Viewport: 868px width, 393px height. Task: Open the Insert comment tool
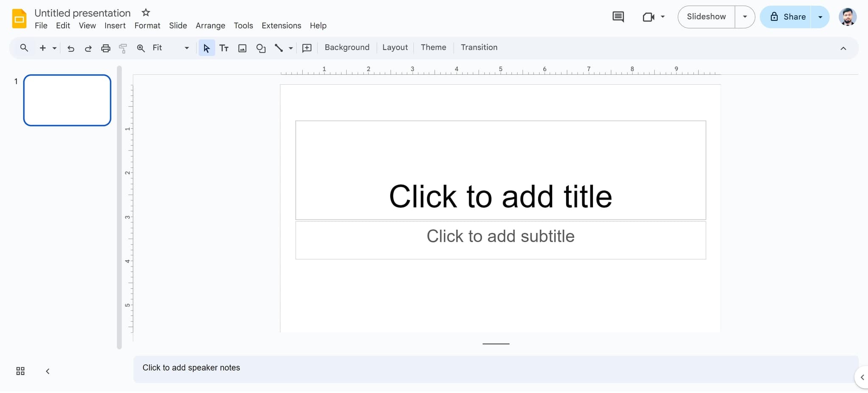pos(306,48)
